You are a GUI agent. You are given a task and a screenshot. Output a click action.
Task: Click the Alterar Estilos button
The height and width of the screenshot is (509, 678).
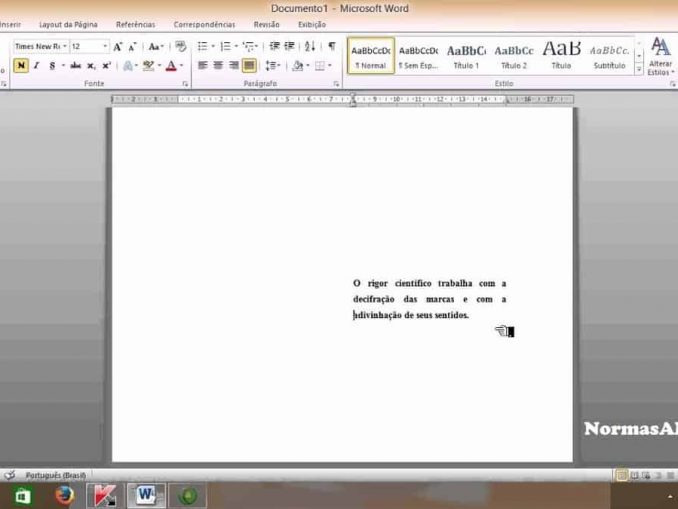tap(660, 55)
